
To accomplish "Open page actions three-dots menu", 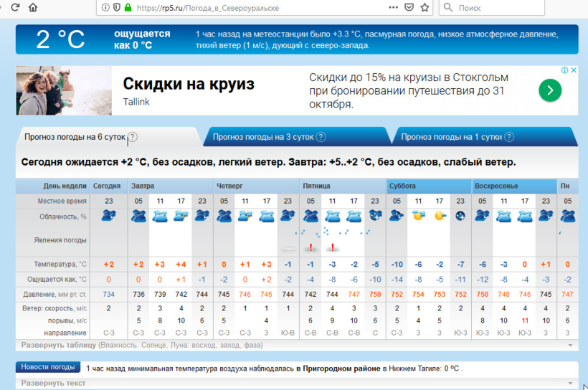I will click(392, 8).
